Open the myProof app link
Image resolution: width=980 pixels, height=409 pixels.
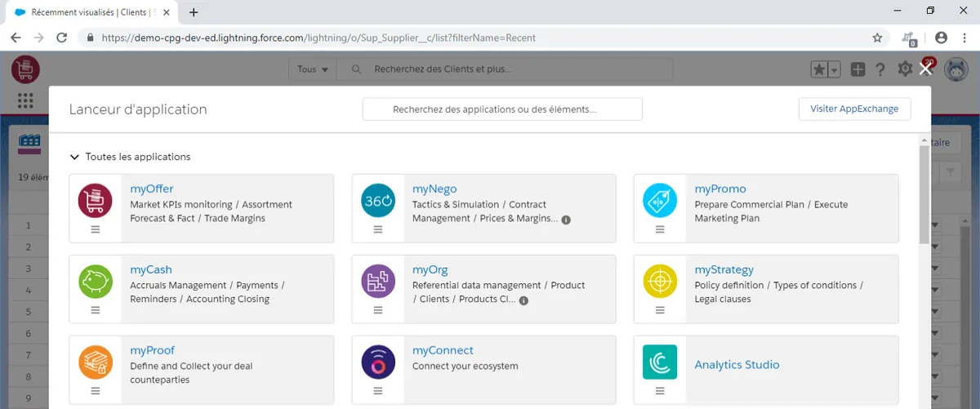point(153,350)
